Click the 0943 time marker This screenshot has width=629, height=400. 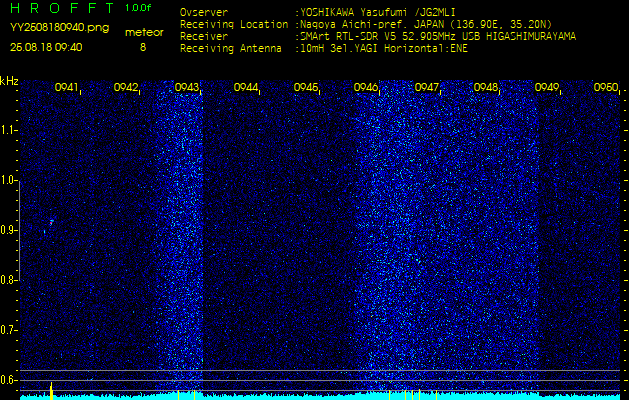pyautogui.click(x=186, y=87)
